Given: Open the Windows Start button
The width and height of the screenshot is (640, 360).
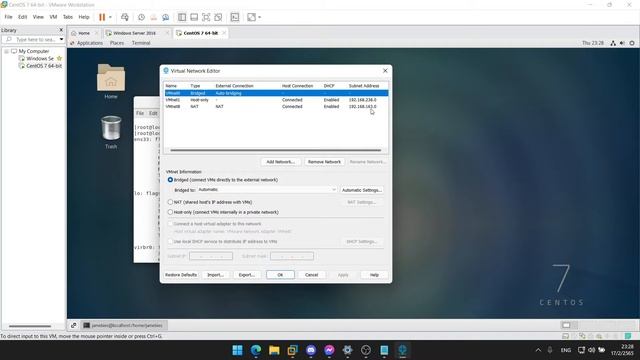Looking at the screenshot, I should click(237, 350).
